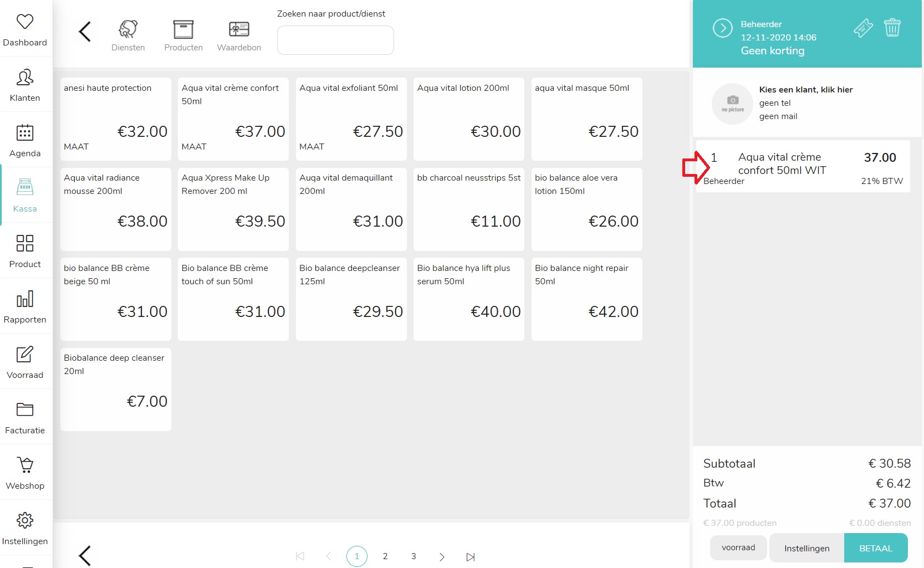Click the Subtotaal amount € 30.58

click(x=890, y=463)
